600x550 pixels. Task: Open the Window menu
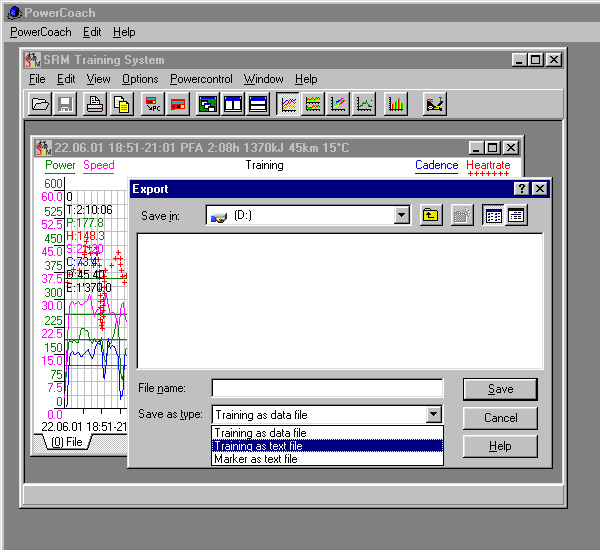264,79
